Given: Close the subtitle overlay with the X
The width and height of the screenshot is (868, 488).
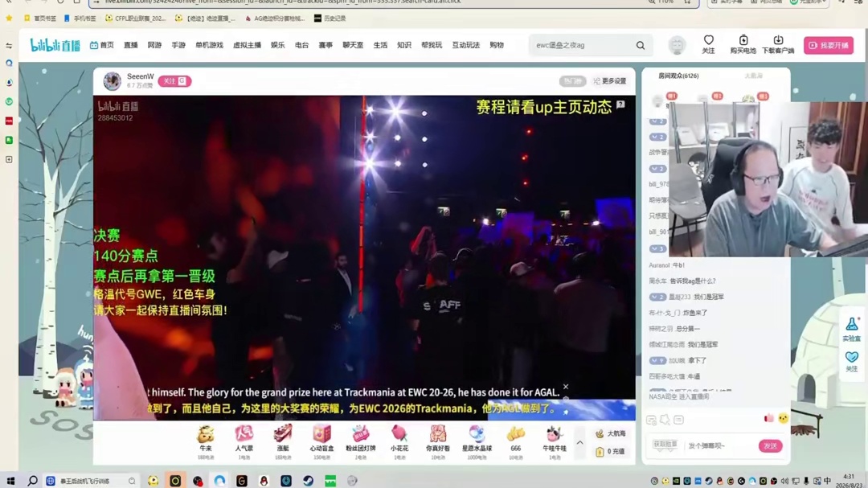Looking at the screenshot, I should pyautogui.click(x=566, y=387).
